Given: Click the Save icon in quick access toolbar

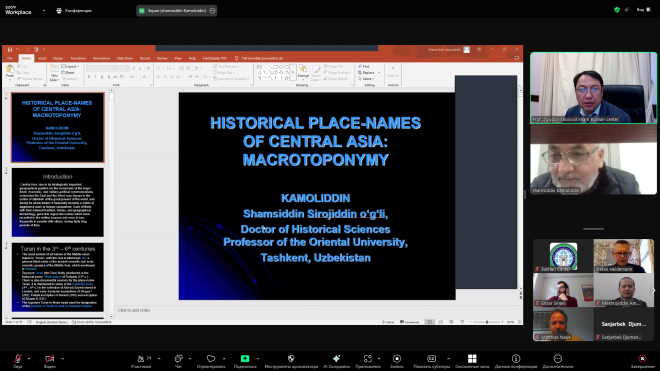Looking at the screenshot, I should pyautogui.click(x=10, y=50).
